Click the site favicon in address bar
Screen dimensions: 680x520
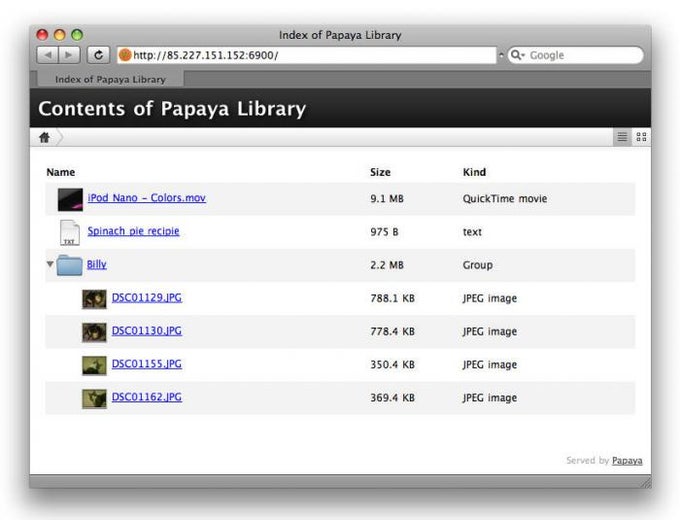tap(125, 55)
